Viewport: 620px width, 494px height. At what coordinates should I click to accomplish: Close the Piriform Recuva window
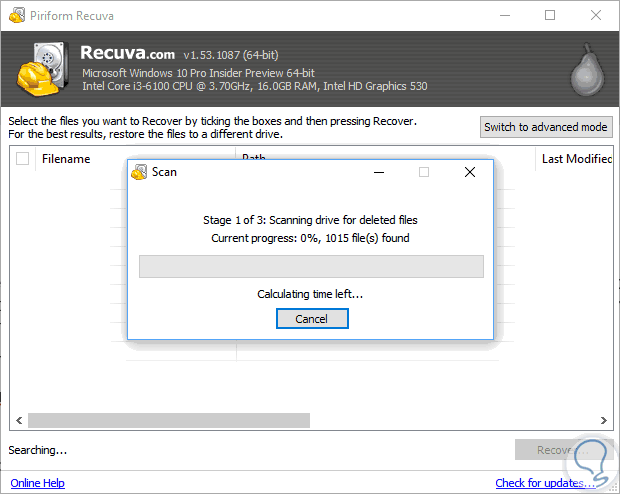tap(595, 15)
